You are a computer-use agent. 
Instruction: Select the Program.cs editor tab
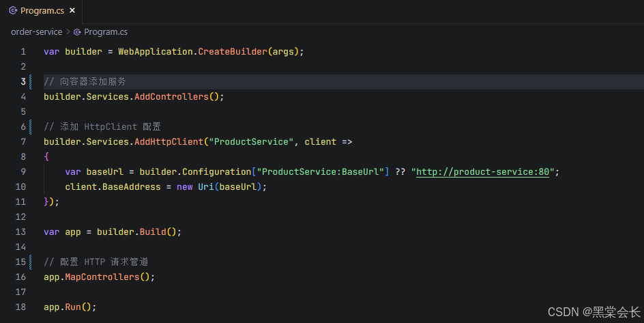click(42, 11)
